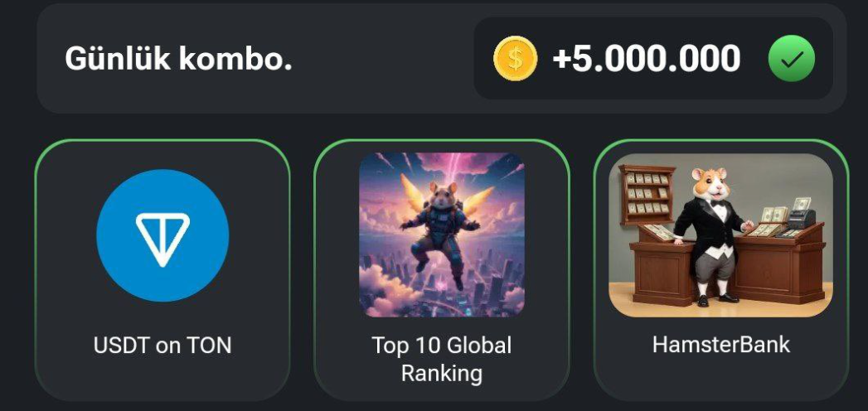Click the +5.000.000 reward amount
The height and width of the screenshot is (411, 868).
click(x=646, y=58)
